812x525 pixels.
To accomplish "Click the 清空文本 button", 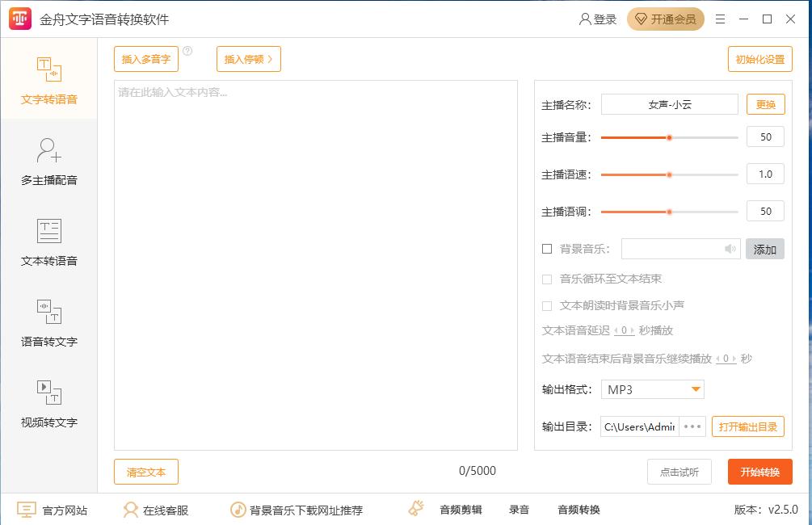I will [145, 472].
